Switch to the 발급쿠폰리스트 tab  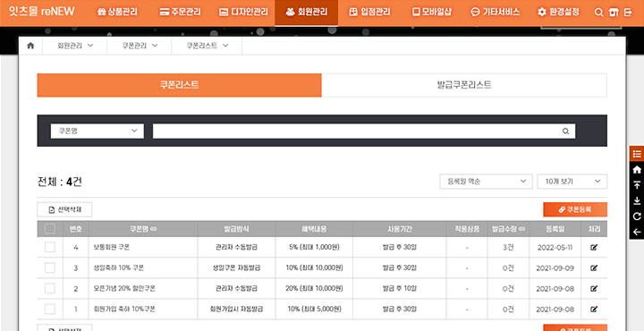464,85
